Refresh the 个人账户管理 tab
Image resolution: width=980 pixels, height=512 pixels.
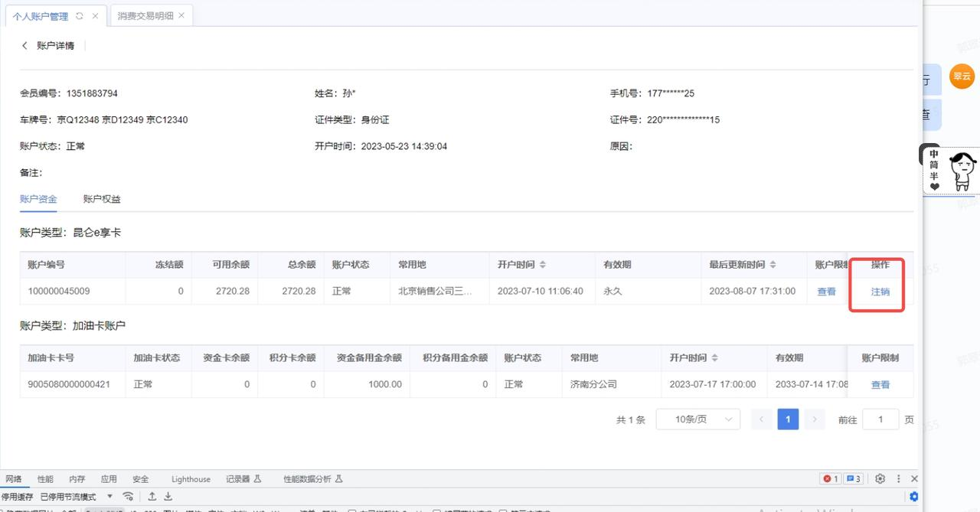(80, 16)
